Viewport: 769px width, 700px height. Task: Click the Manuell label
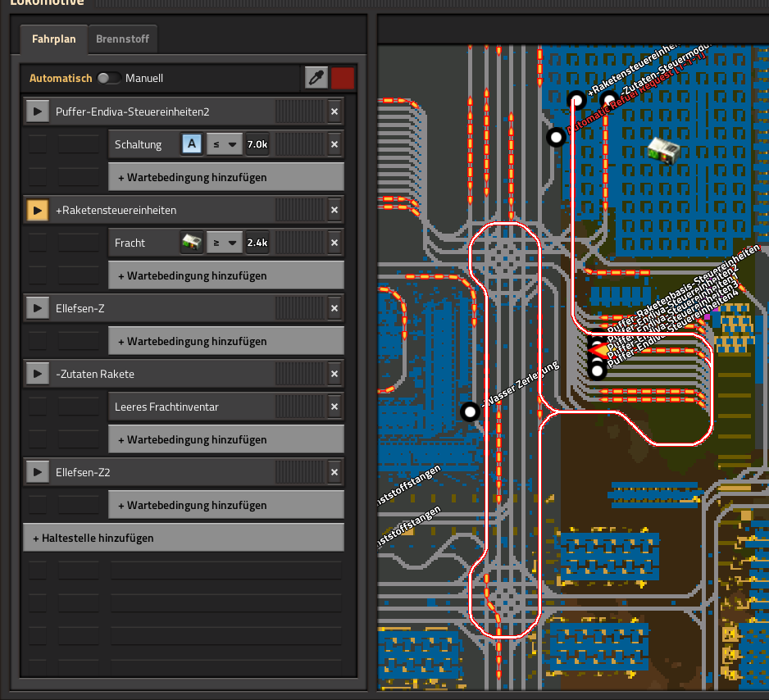(144, 79)
